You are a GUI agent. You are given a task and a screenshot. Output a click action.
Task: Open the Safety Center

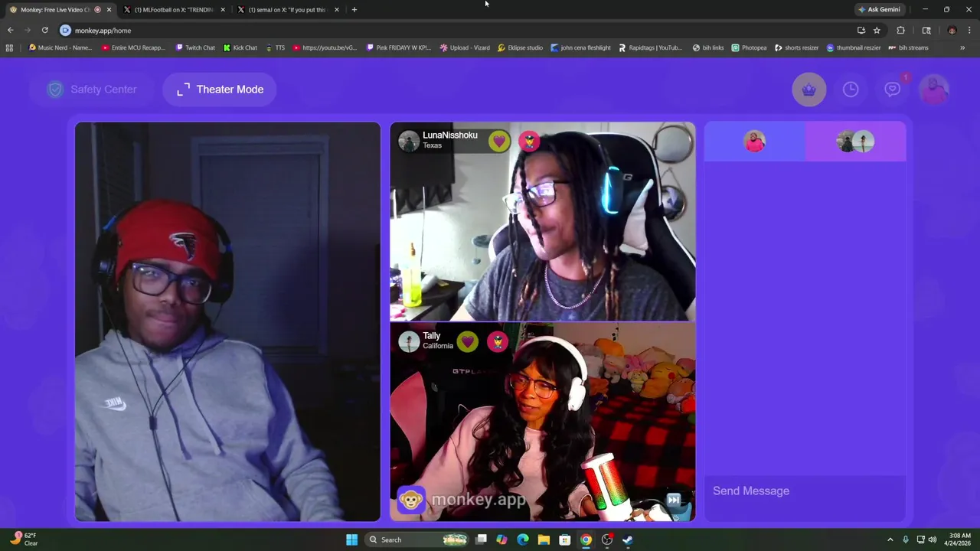tap(92, 90)
